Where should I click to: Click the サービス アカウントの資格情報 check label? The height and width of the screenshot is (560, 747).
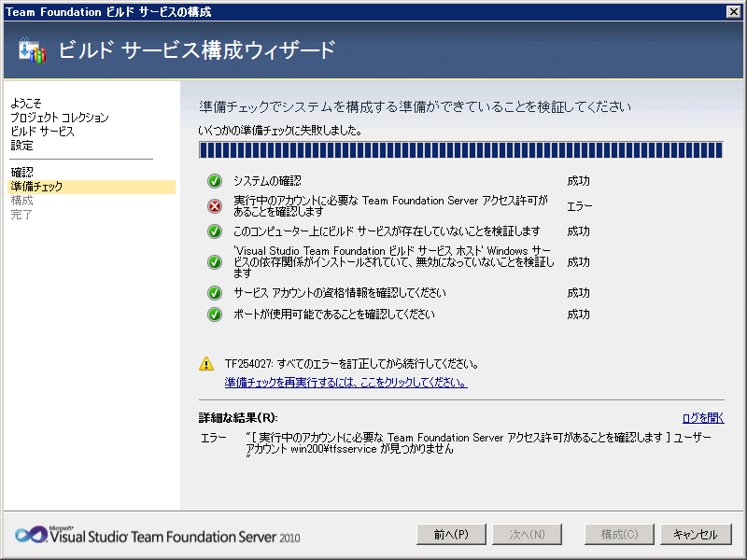(x=340, y=293)
